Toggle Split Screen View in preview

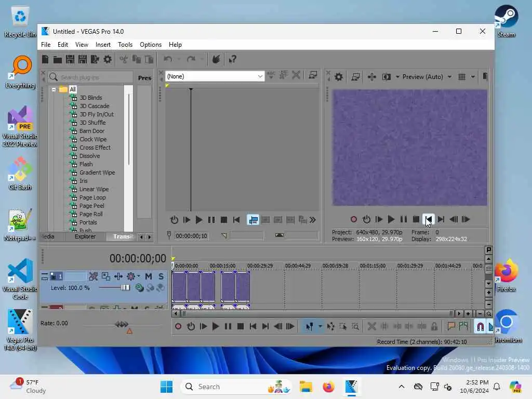pos(387,77)
